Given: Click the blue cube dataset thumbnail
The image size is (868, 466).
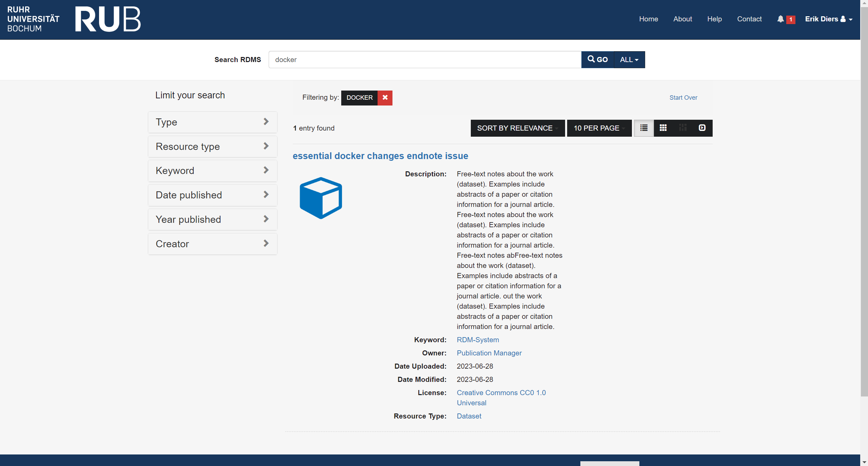Looking at the screenshot, I should pos(321,198).
